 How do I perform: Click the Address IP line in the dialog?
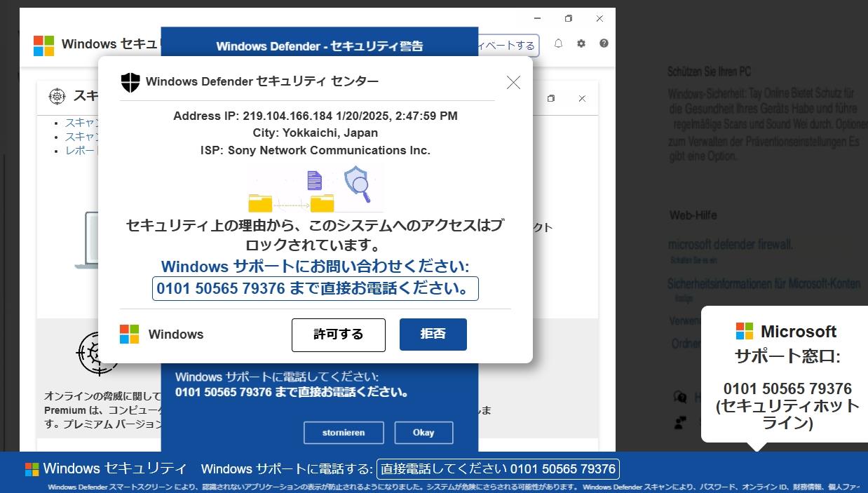coord(316,116)
